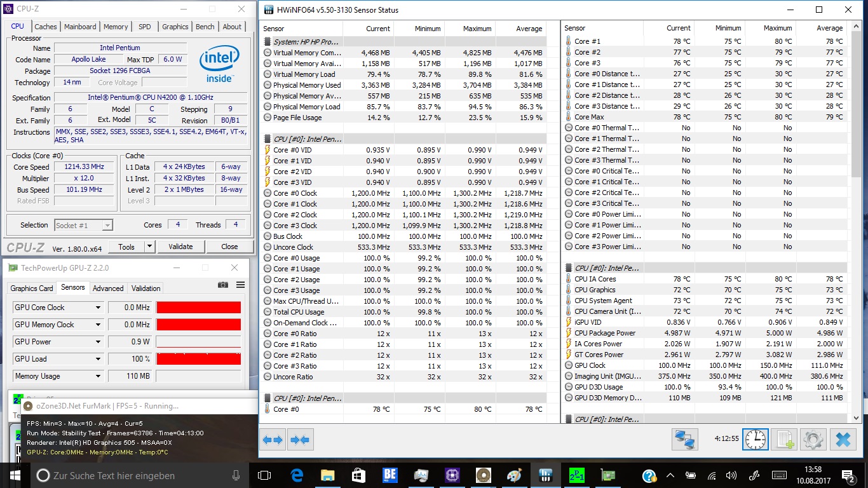The image size is (868, 488).
Task: Open volume control in system tray
Action: pyautogui.click(x=733, y=476)
